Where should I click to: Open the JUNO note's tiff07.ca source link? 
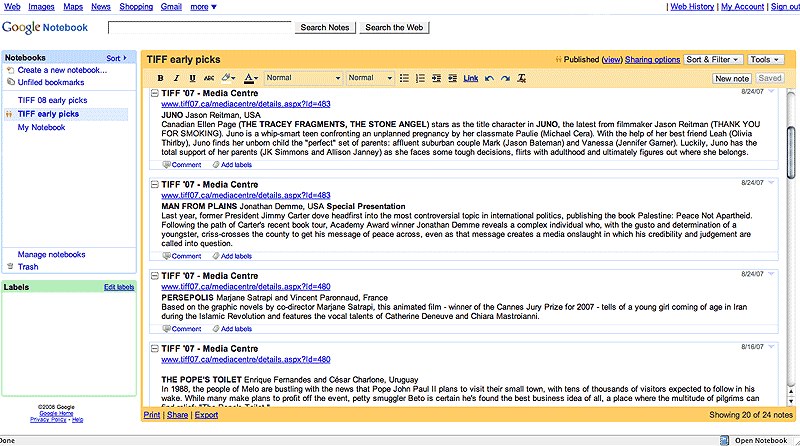246,104
